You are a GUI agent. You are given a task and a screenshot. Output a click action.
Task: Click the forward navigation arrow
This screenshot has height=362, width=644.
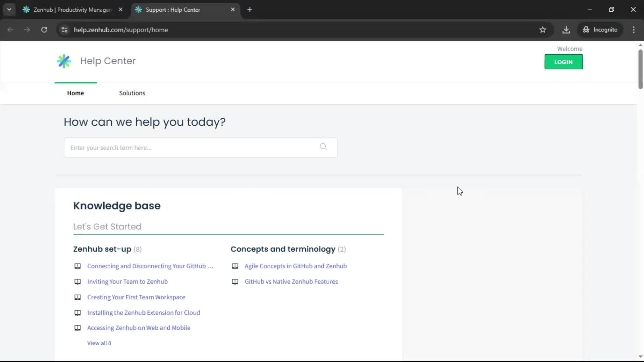[27, 29]
